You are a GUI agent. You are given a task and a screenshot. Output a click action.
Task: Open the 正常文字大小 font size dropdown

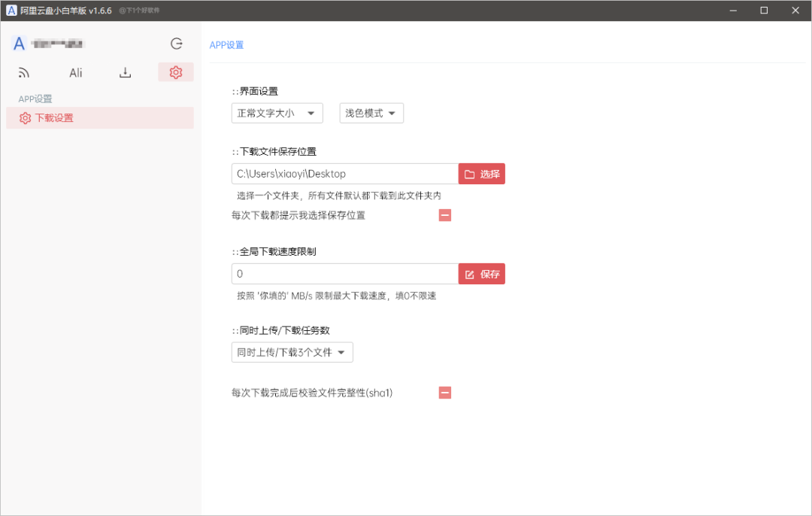pyautogui.click(x=277, y=114)
